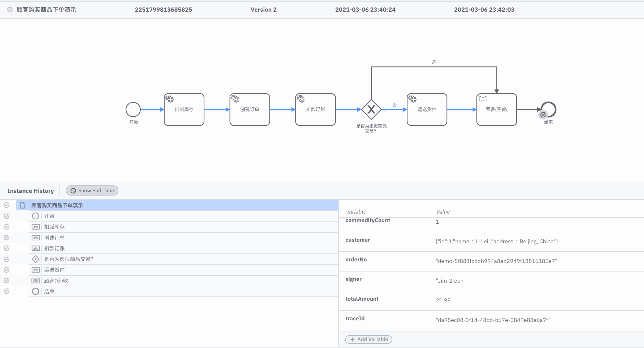
Task: Click the 运送货件 service task node
Action: [x=427, y=109]
